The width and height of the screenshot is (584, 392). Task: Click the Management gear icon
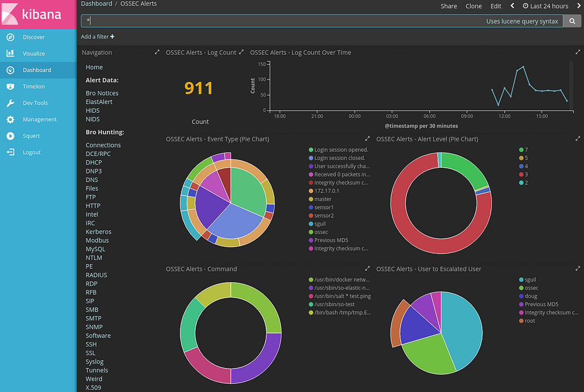tap(11, 119)
